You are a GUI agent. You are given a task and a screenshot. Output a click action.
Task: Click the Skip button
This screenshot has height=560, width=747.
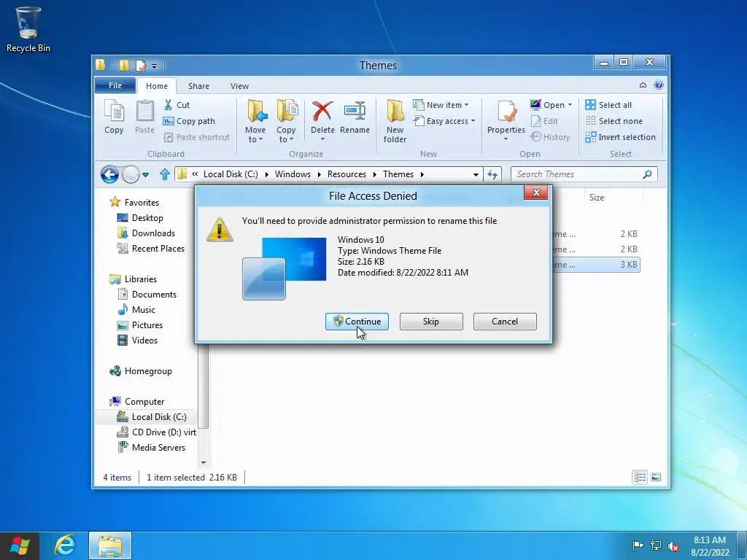431,322
